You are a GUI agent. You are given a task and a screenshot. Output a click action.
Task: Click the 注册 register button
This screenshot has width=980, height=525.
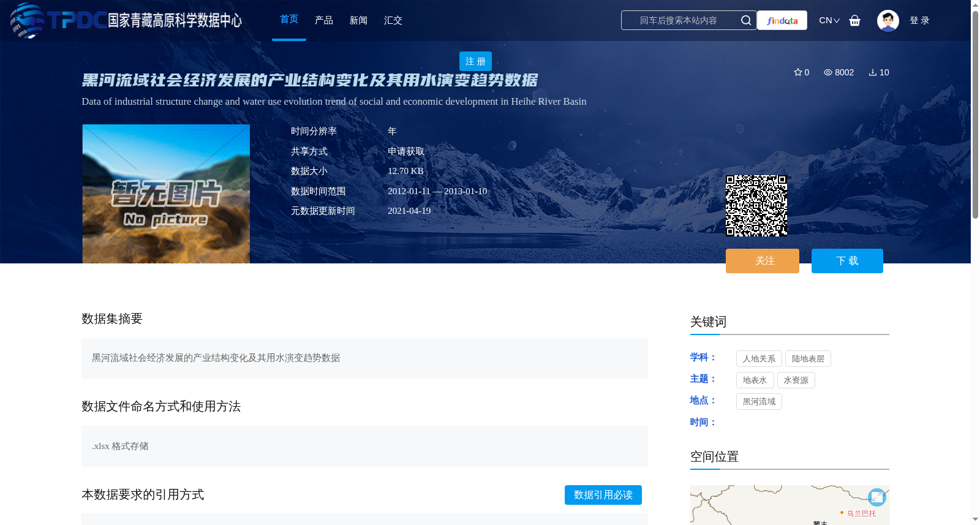pyautogui.click(x=475, y=61)
